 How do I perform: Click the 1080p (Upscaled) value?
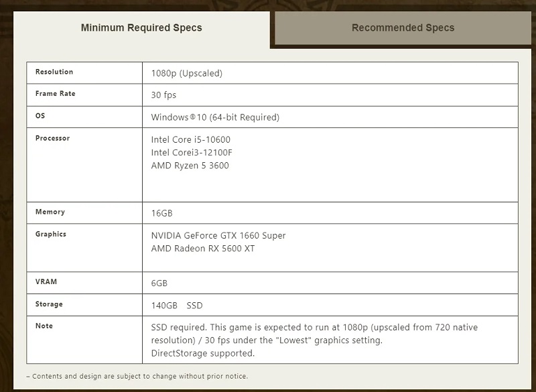pos(186,73)
